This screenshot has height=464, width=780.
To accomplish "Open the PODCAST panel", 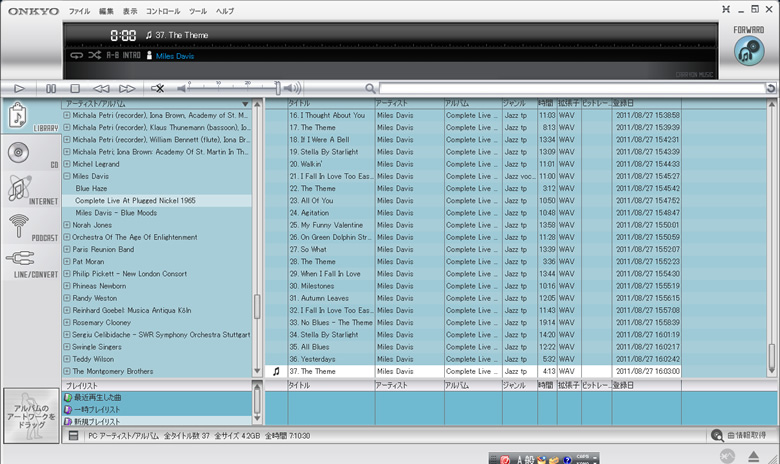I will (x=31, y=226).
